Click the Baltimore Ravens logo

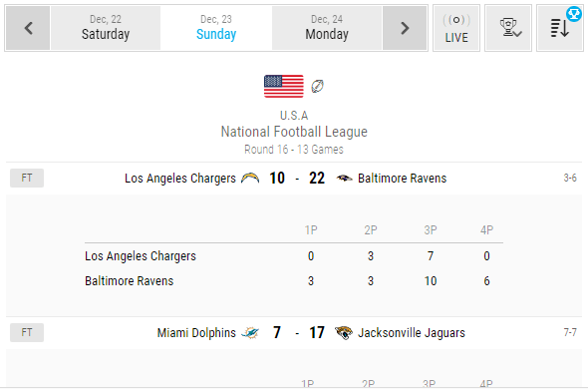click(x=344, y=178)
